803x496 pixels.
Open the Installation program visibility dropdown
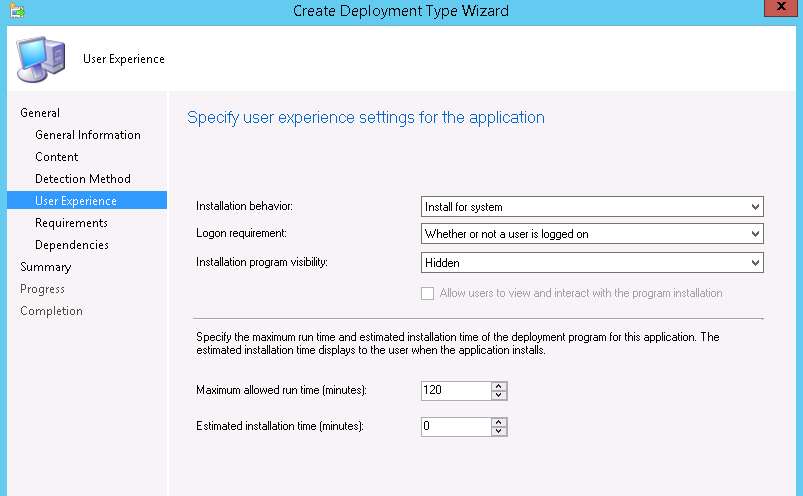pos(592,262)
